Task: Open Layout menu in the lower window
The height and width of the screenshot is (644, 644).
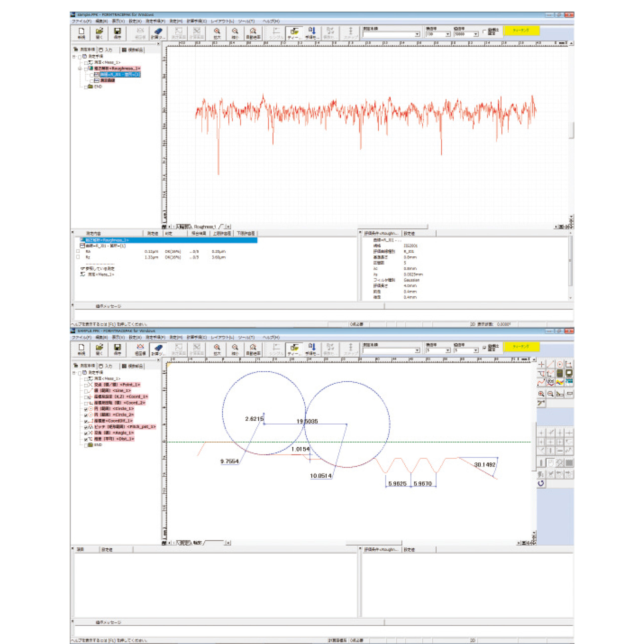Action: 222,337
